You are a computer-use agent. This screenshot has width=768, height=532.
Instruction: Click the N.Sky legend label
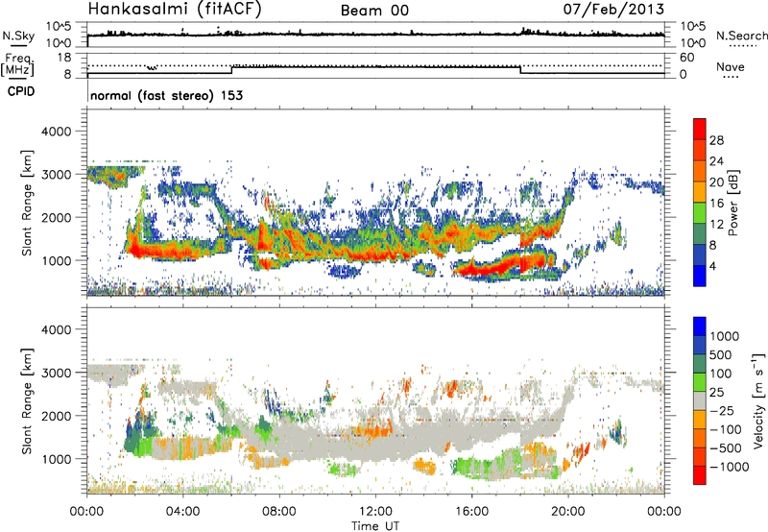tap(18, 36)
